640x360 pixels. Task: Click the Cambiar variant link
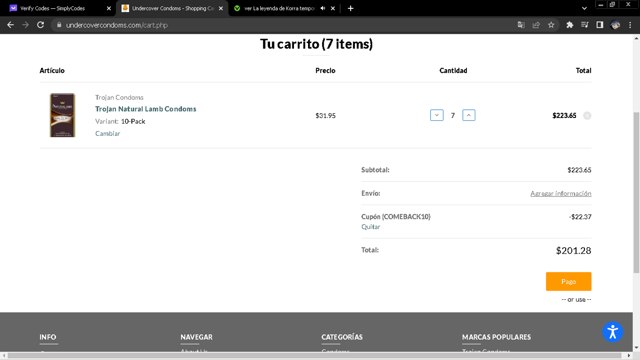[x=107, y=133]
